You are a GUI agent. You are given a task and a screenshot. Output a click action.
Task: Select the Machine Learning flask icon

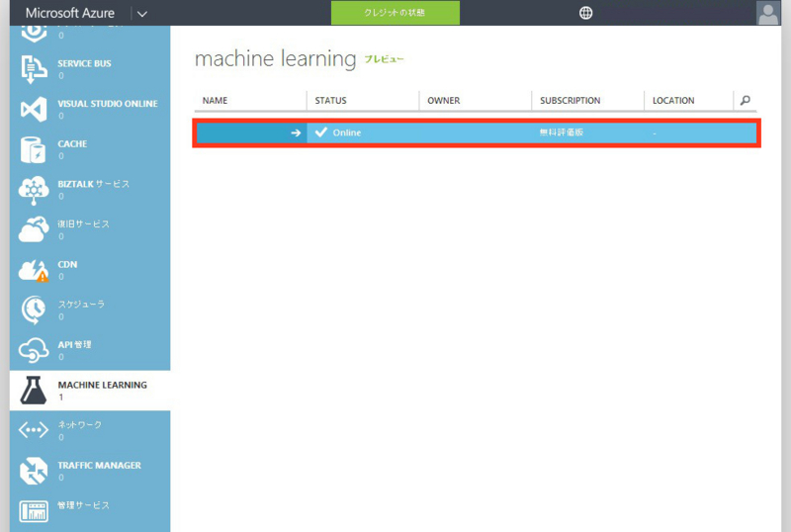pyautogui.click(x=34, y=391)
